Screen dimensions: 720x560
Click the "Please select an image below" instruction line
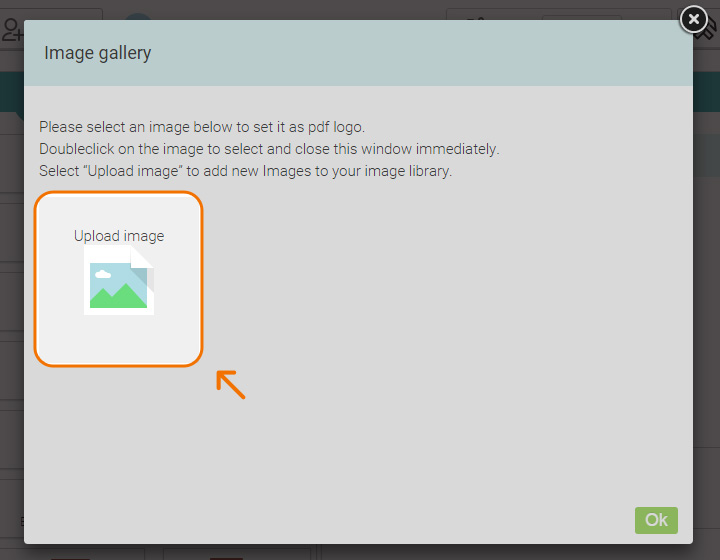(x=202, y=127)
